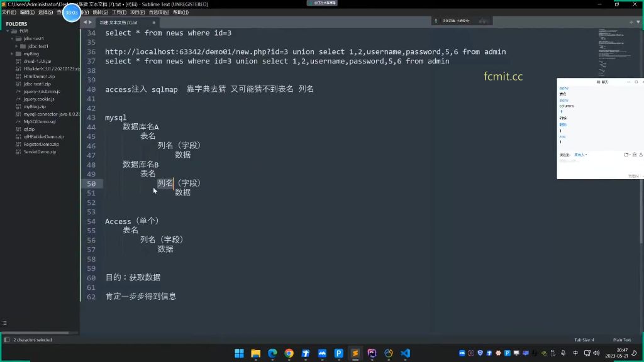Image resolution: width=644 pixels, height=362 pixels.
Task: Collapse the jdbc-test1 parent folder
Action: click(x=13, y=38)
